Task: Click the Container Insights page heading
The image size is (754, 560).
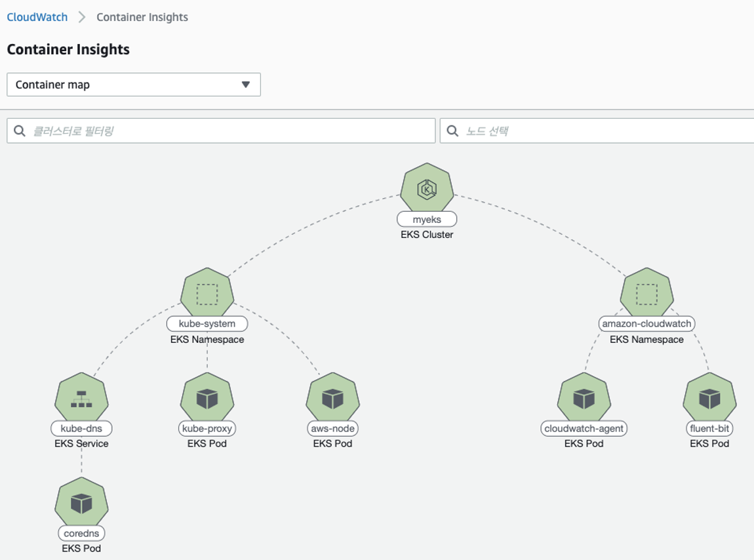Action: click(x=68, y=50)
